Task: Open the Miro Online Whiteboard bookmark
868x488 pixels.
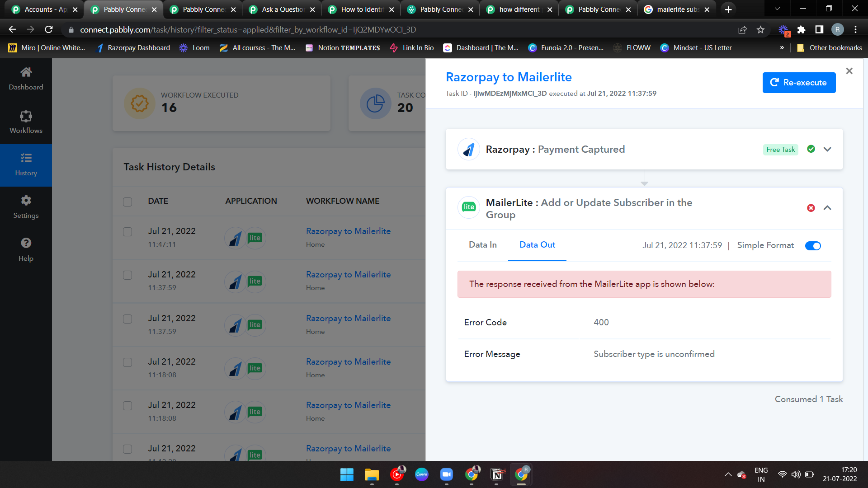Action: point(47,48)
